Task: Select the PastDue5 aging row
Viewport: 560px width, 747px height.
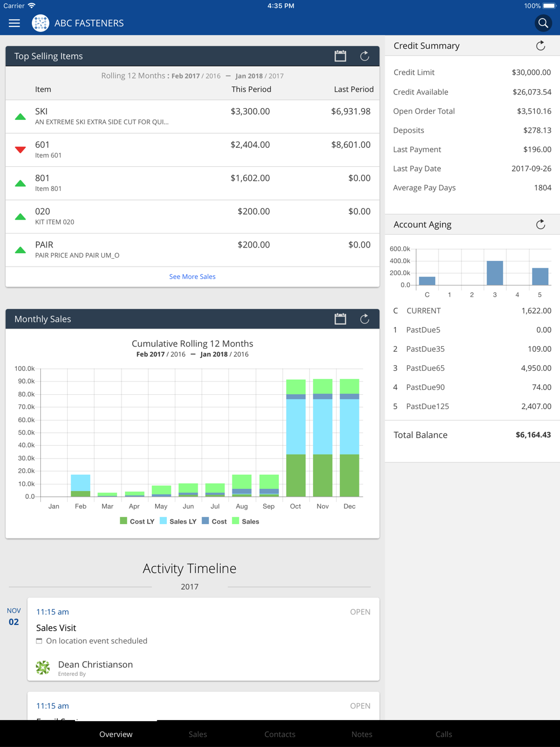Action: pos(472,330)
